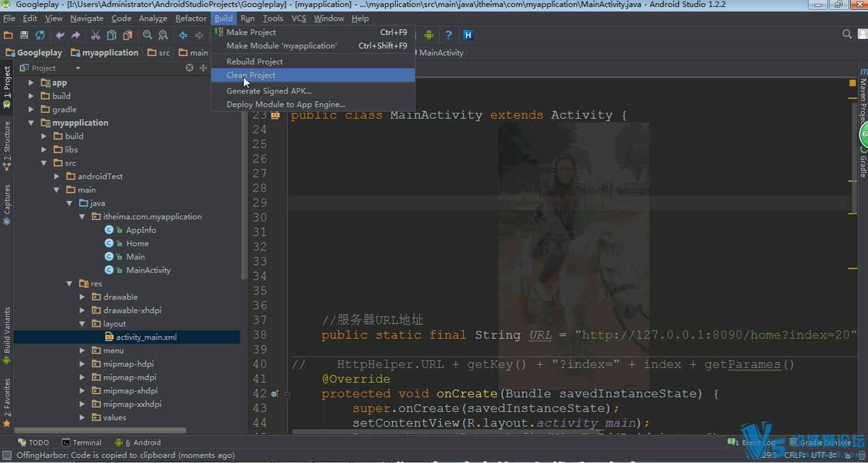Viewport: 868px width, 463px height.
Task: Collapse the layout folder
Action: click(82, 324)
